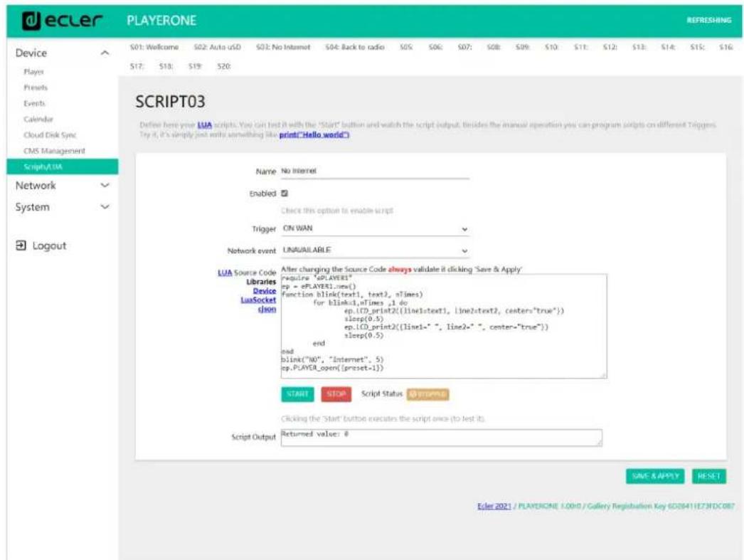Click the SCRIPT03 heading

170,102
